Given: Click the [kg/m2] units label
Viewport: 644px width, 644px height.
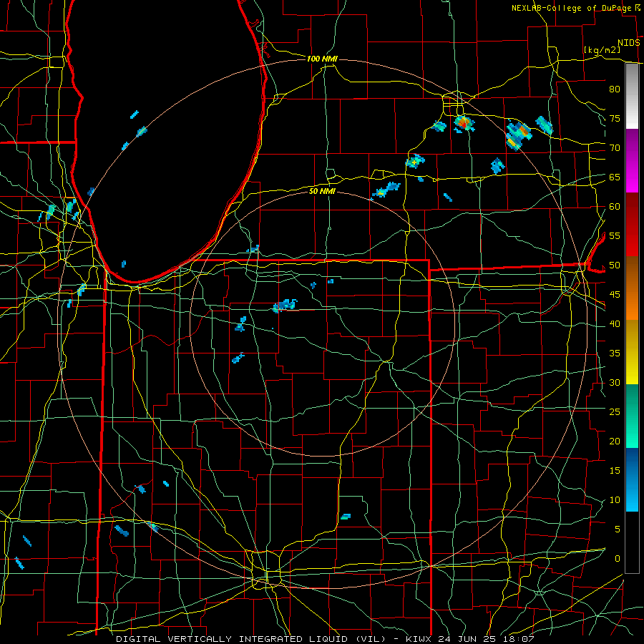Looking at the screenshot, I should tap(602, 50).
